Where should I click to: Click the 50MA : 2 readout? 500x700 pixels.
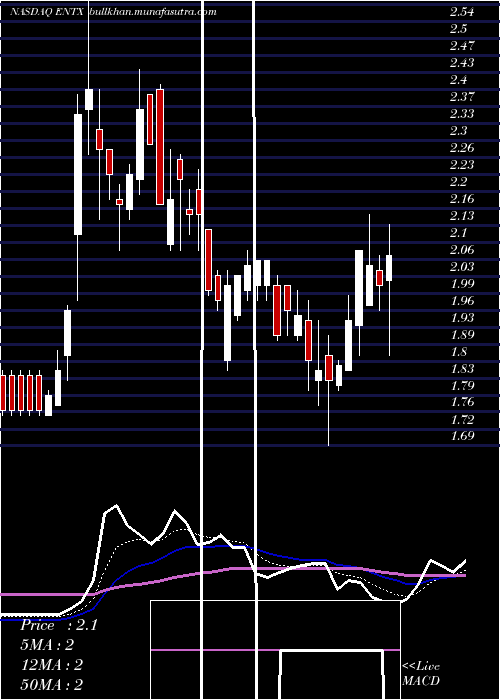coord(52,684)
